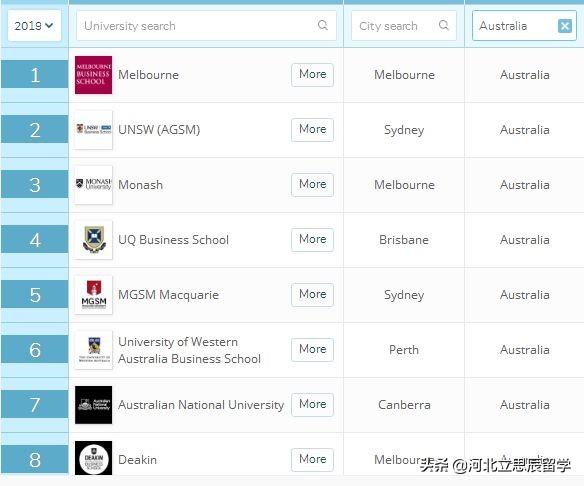Image resolution: width=584 pixels, height=486 pixels.
Task: Click the city Sydney in UNSW row
Action: (404, 130)
